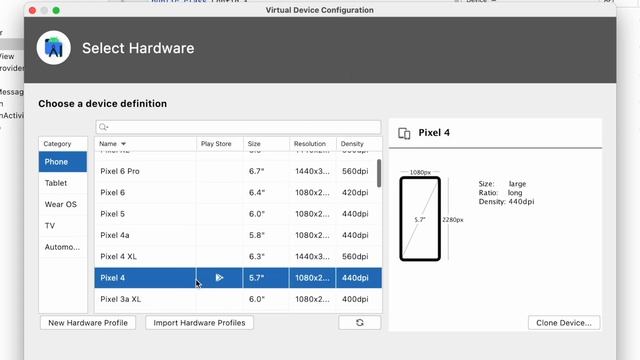Select the Pixel 4a device row
This screenshot has width=640, height=360.
pos(238,235)
